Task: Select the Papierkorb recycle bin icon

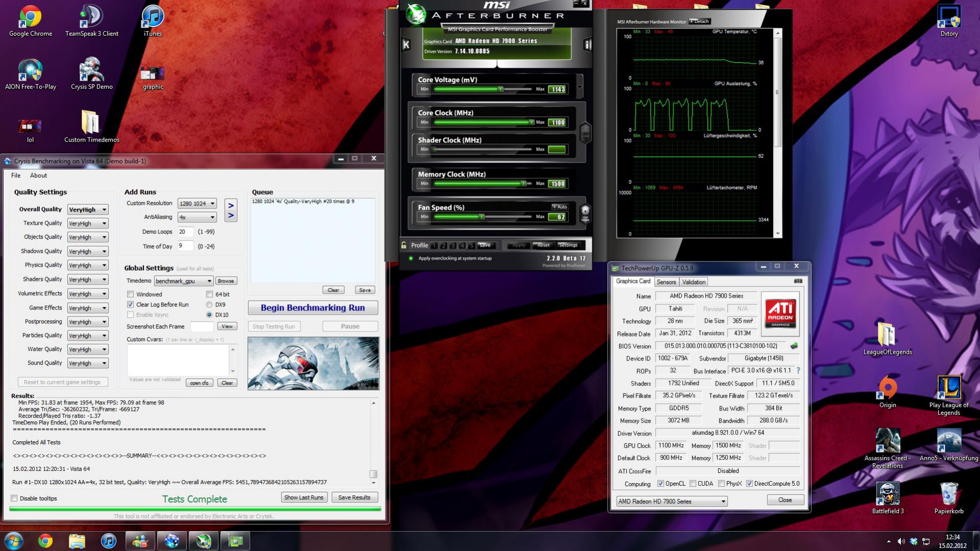Action: coord(949,498)
